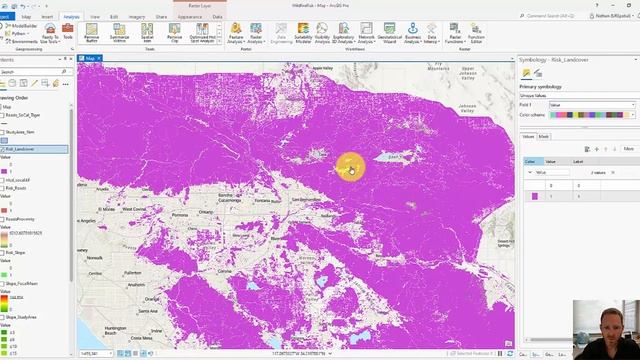Open ModelBuilder from the Geoprocessing group

[x=21, y=26]
